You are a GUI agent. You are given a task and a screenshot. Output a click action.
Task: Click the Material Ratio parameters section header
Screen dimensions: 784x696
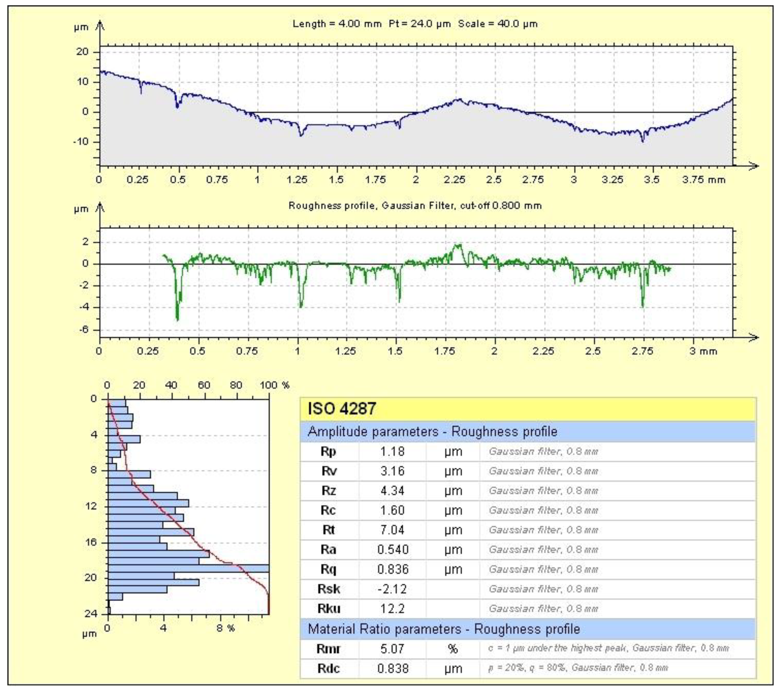444,629
